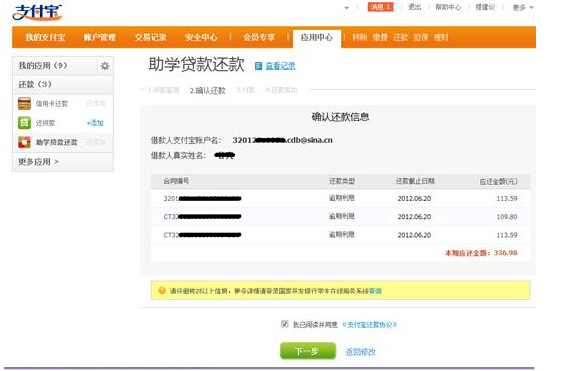Screen dimensions: 576x371
Task: Click the Alipay logo
Action: click(x=37, y=12)
